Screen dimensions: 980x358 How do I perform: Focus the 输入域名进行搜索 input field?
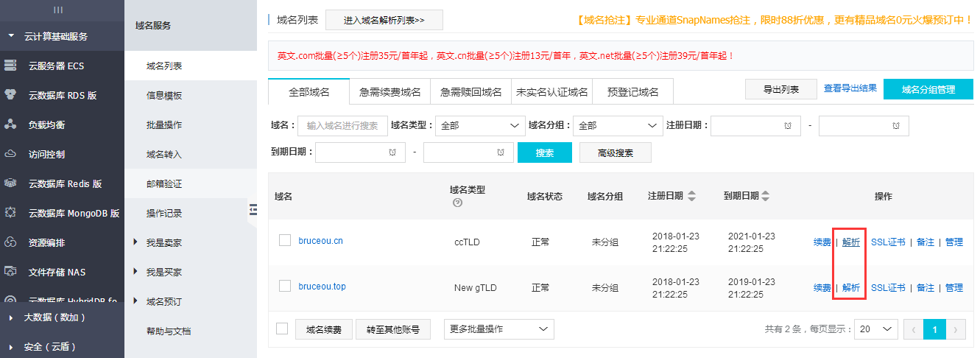click(x=343, y=126)
